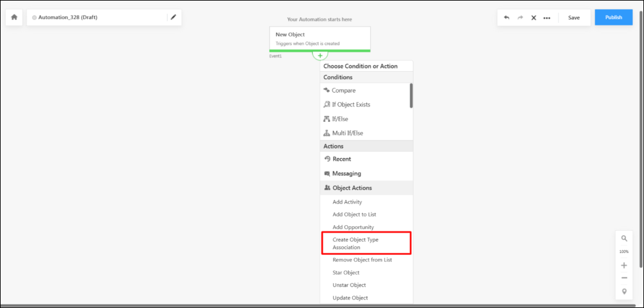Click the redo arrow icon
This screenshot has height=308, width=644.
pos(520,17)
